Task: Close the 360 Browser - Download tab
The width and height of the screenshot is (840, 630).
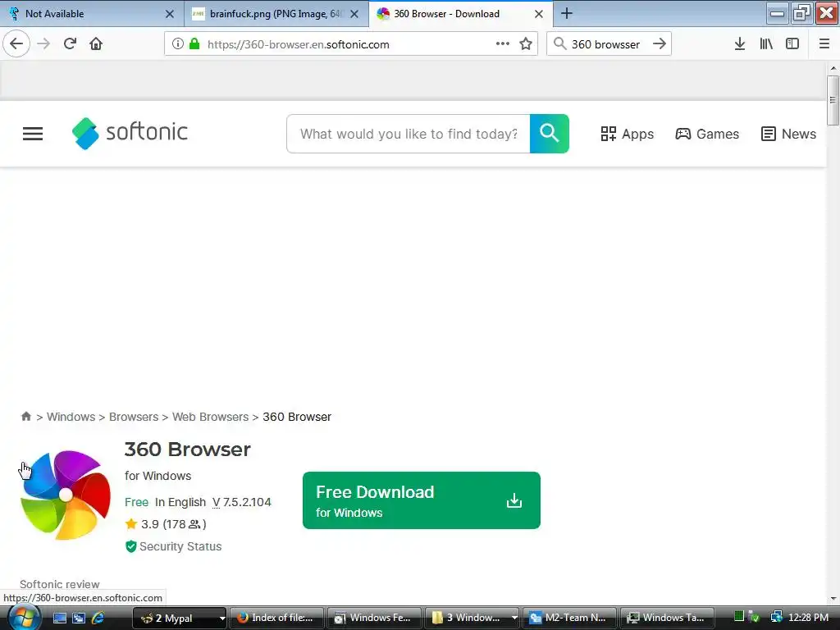Action: coord(539,14)
